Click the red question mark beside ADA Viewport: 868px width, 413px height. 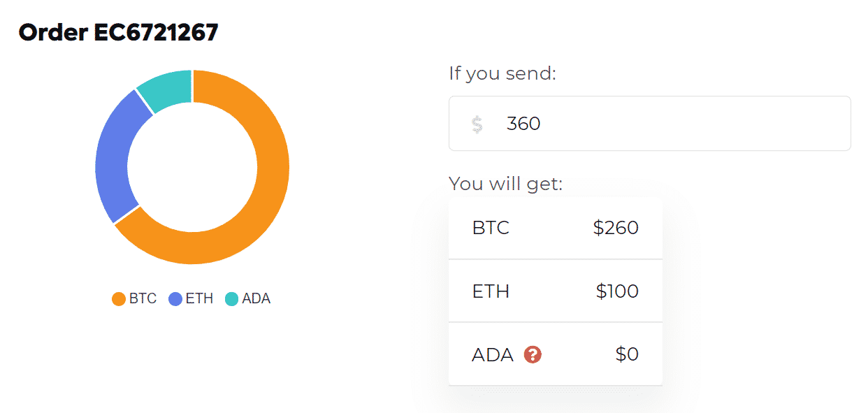(533, 355)
